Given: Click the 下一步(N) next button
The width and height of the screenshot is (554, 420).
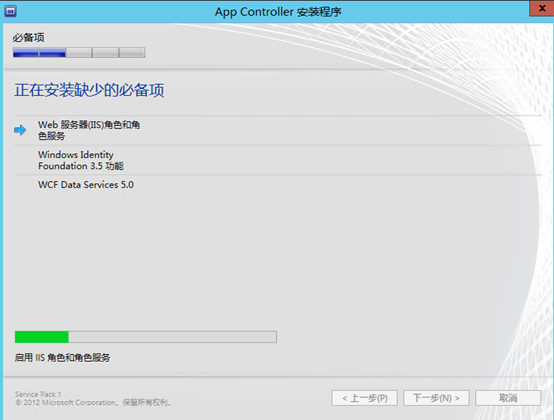Looking at the screenshot, I should point(436,398).
